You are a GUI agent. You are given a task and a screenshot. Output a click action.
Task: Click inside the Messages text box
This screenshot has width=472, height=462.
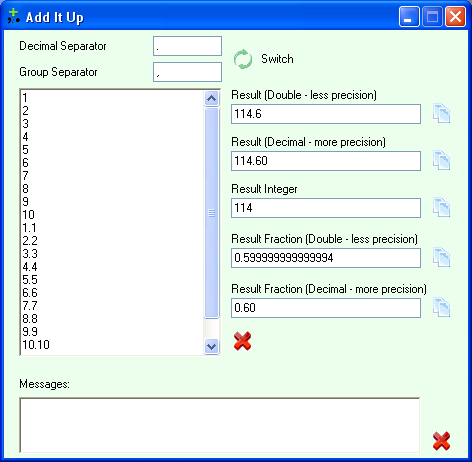point(220,425)
